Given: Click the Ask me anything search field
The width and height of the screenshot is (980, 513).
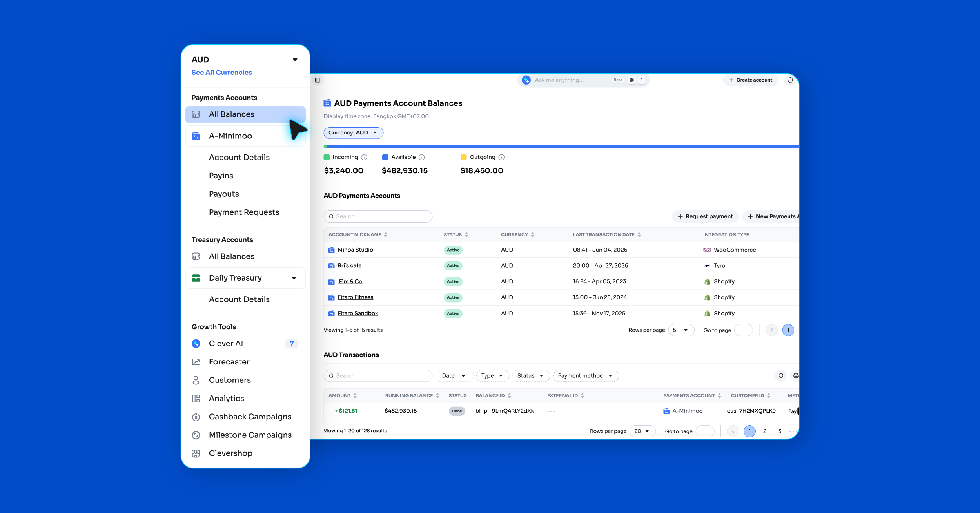Looking at the screenshot, I should (583, 80).
